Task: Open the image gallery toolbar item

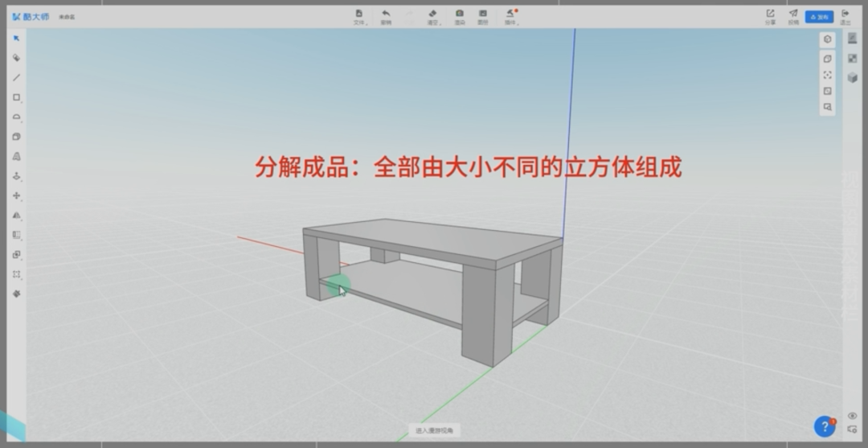Action: 483,17
